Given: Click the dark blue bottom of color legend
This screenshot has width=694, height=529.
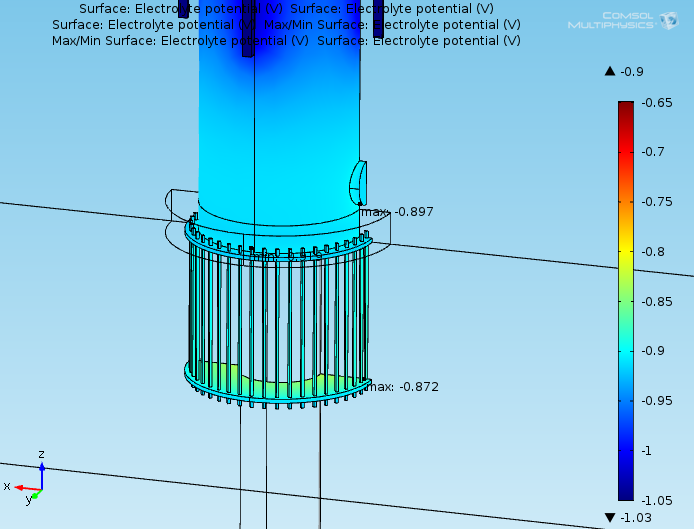Looking at the screenshot, I should [x=625, y=492].
